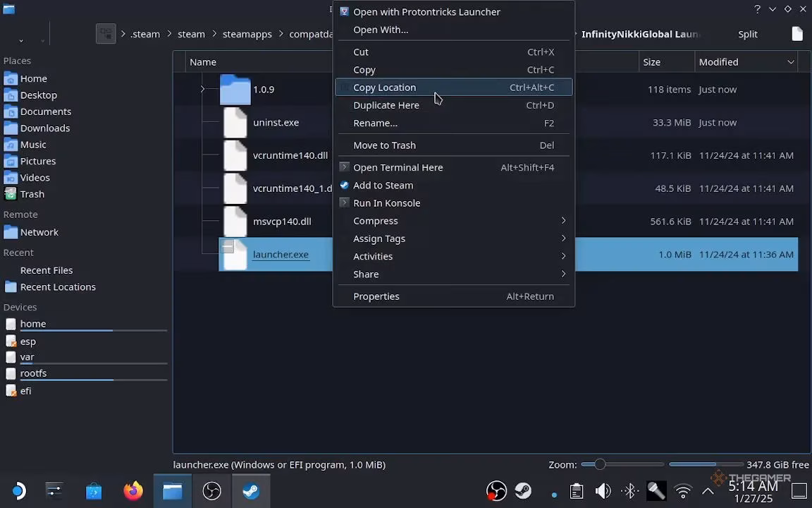Expand the 1.0.9 folder tree arrow
Screen dimensions: 812x508
(x=202, y=89)
